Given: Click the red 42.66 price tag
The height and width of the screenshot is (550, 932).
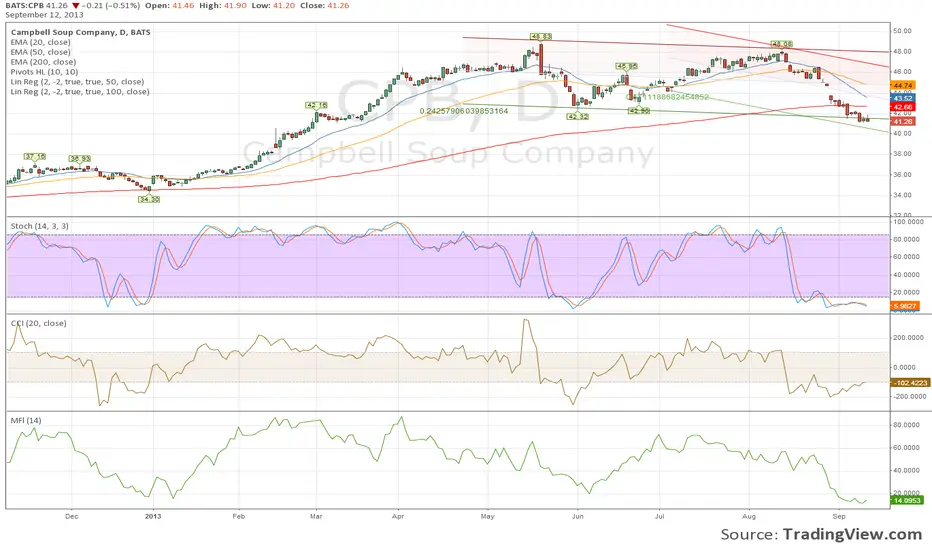Looking at the screenshot, I should tap(903, 107).
